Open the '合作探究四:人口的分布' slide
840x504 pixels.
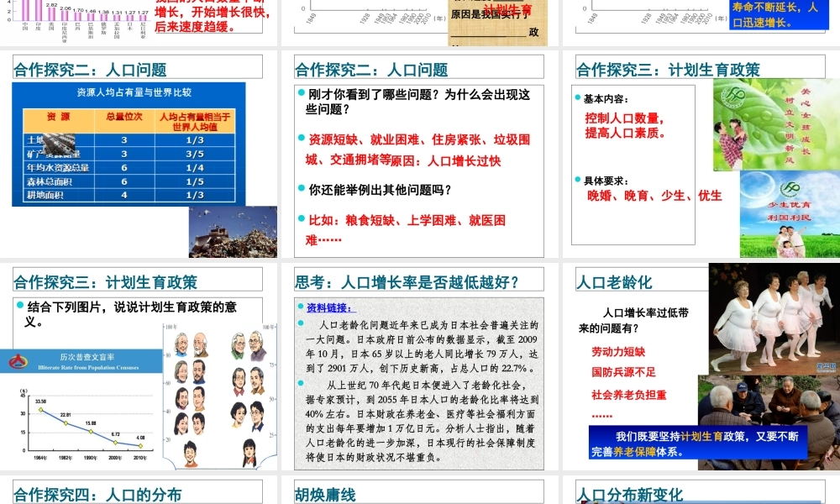click(x=139, y=490)
